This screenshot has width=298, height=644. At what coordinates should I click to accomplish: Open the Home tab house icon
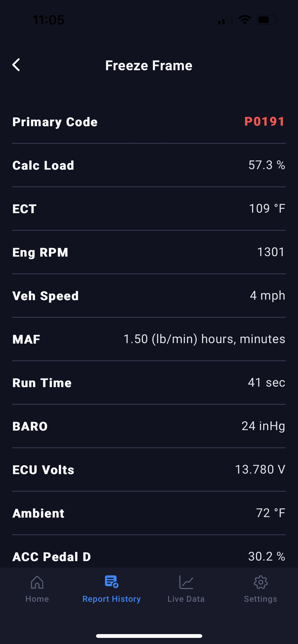37,582
